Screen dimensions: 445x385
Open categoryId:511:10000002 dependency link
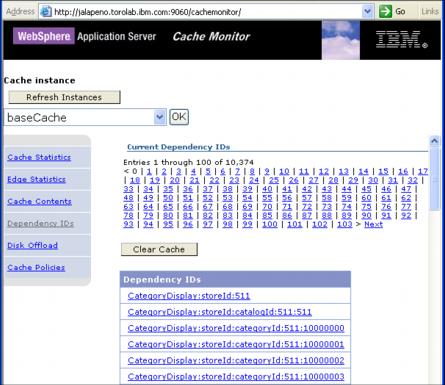click(x=236, y=360)
